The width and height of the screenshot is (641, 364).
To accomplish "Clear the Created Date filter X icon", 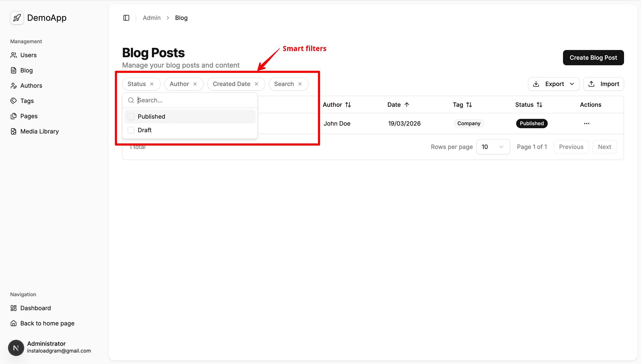I will tap(256, 84).
